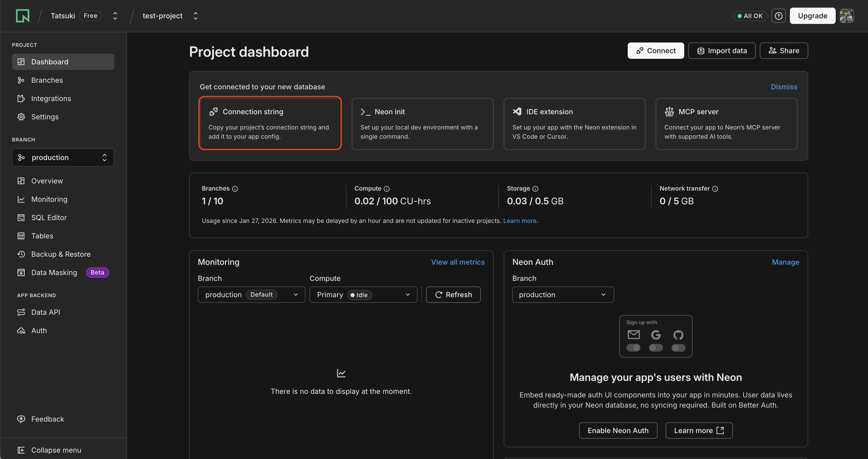Select Dashboard in the project menu
Image resolution: width=868 pixels, height=459 pixels.
[x=50, y=62]
